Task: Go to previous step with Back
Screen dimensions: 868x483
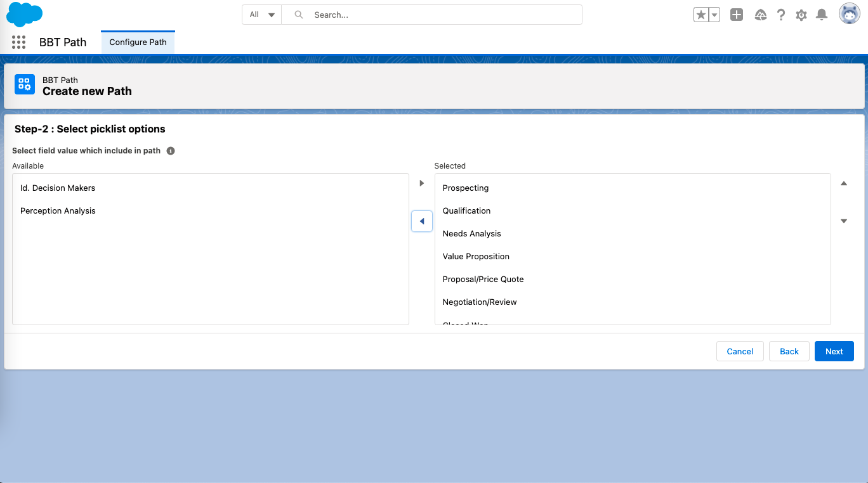Action: pos(789,351)
